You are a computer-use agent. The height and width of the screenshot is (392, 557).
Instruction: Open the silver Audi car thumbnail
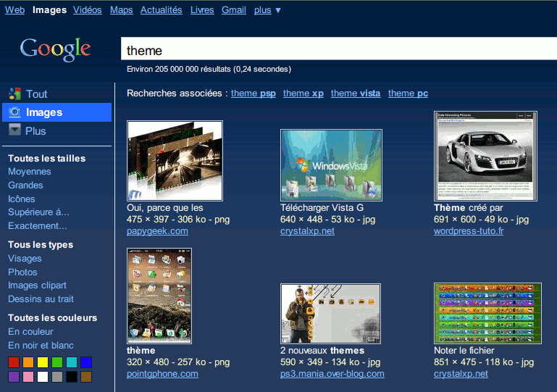[485, 156]
